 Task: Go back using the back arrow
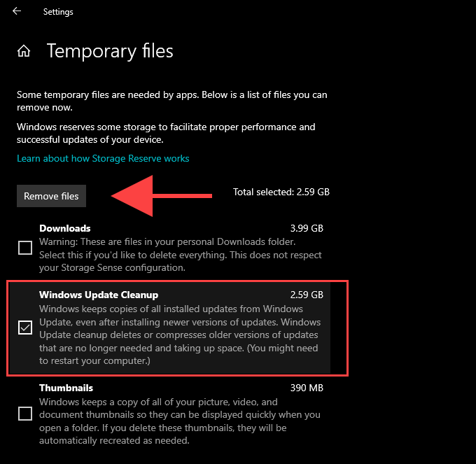(17, 11)
